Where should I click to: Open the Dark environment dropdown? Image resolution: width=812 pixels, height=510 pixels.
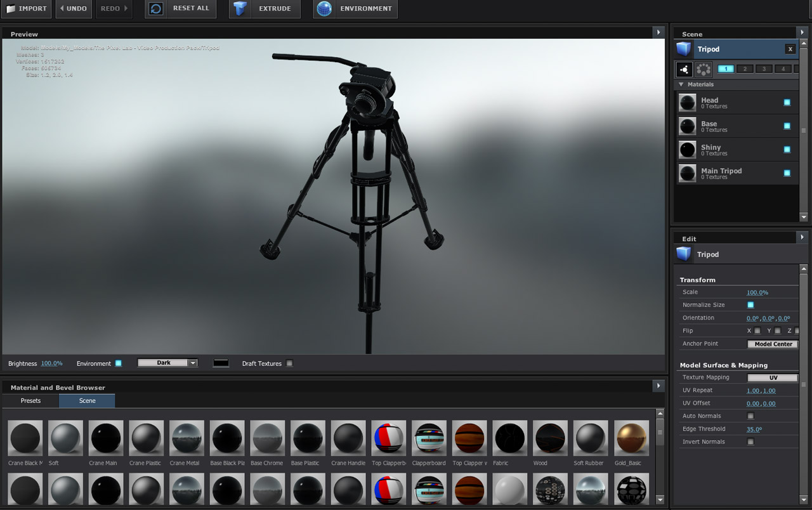point(167,363)
